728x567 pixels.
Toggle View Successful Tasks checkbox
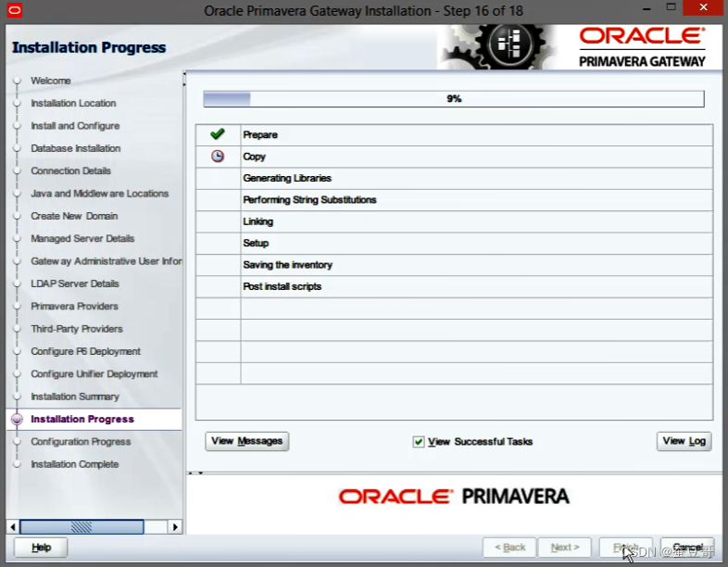[x=419, y=442]
